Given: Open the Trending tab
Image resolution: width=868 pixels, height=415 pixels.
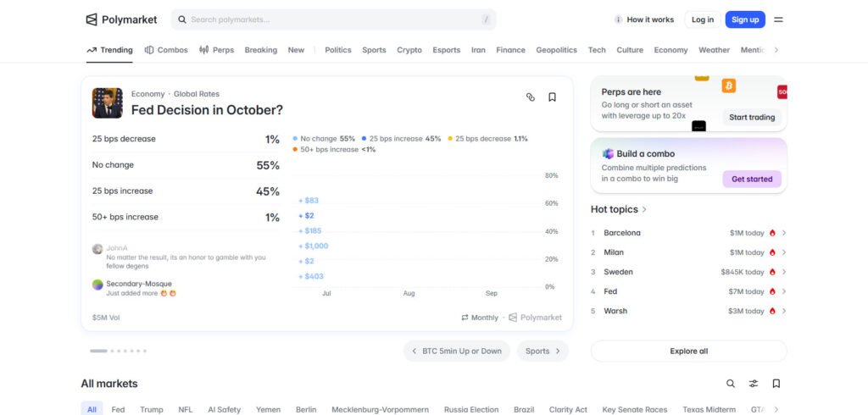Looking at the screenshot, I should [109, 50].
